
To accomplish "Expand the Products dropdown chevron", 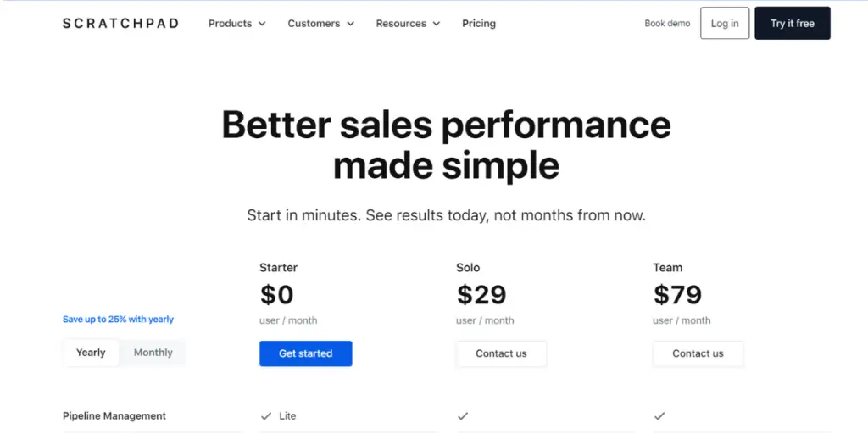I will click(x=262, y=24).
